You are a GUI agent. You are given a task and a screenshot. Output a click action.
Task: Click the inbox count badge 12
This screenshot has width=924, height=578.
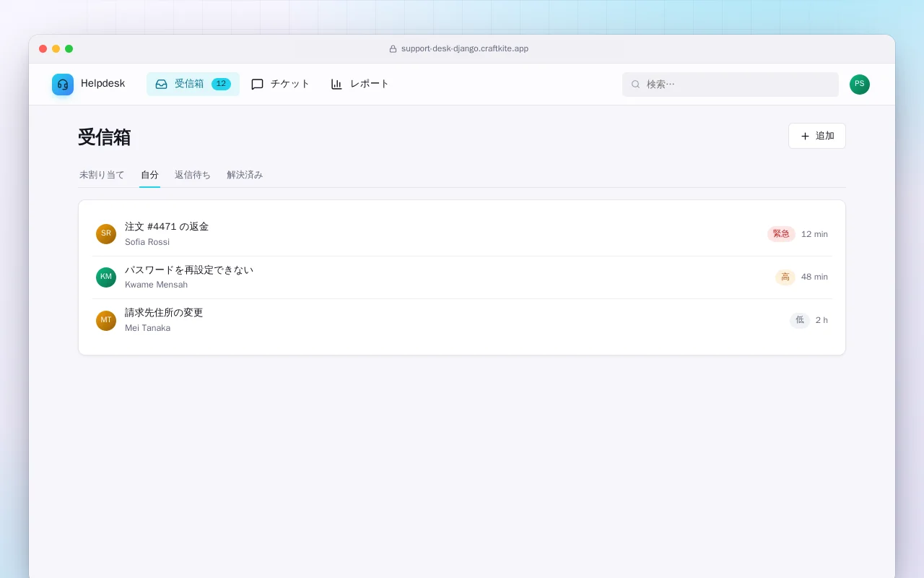point(221,84)
